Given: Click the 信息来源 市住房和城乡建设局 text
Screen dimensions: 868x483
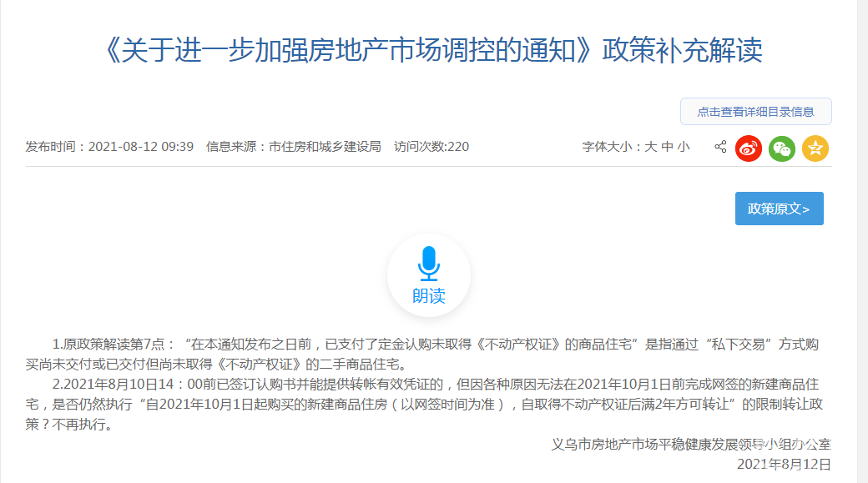Looking at the screenshot, I should [x=294, y=147].
